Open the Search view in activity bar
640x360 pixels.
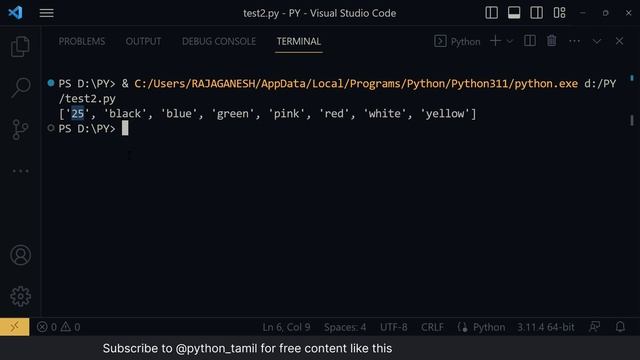(x=20, y=87)
